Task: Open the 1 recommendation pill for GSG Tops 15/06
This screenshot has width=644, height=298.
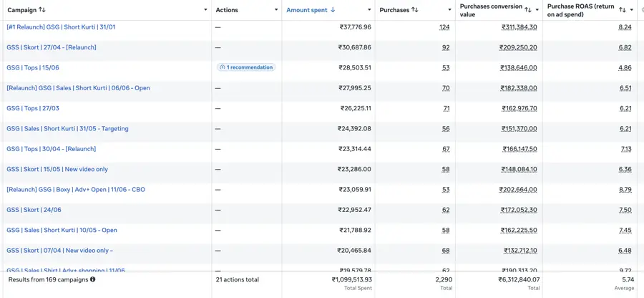Action: 246,67
